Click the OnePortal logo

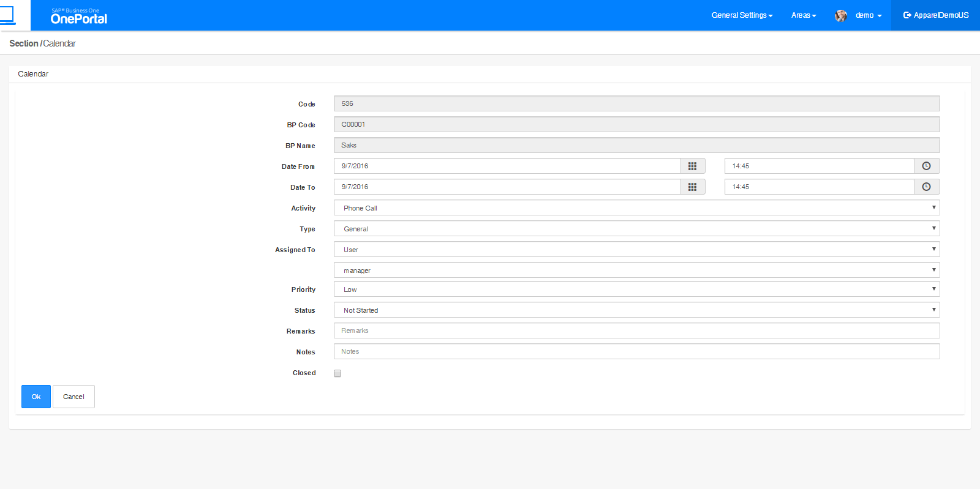point(78,17)
